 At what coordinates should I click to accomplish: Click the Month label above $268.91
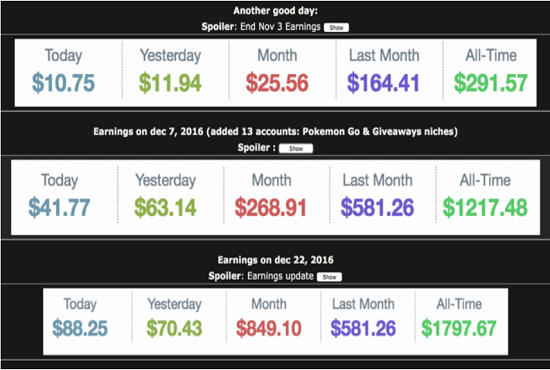click(271, 180)
